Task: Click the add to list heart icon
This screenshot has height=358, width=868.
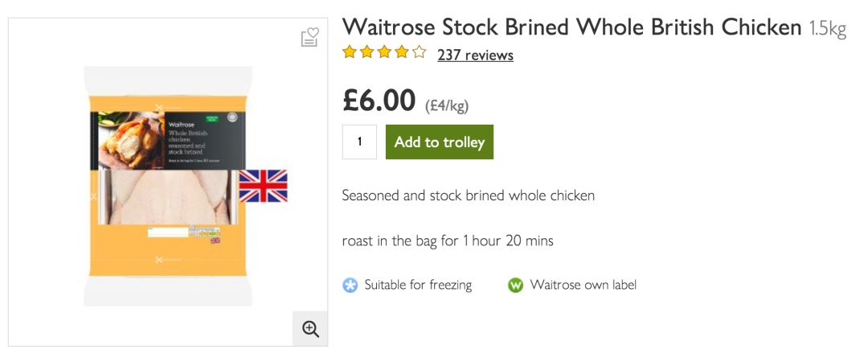Action: [309, 38]
